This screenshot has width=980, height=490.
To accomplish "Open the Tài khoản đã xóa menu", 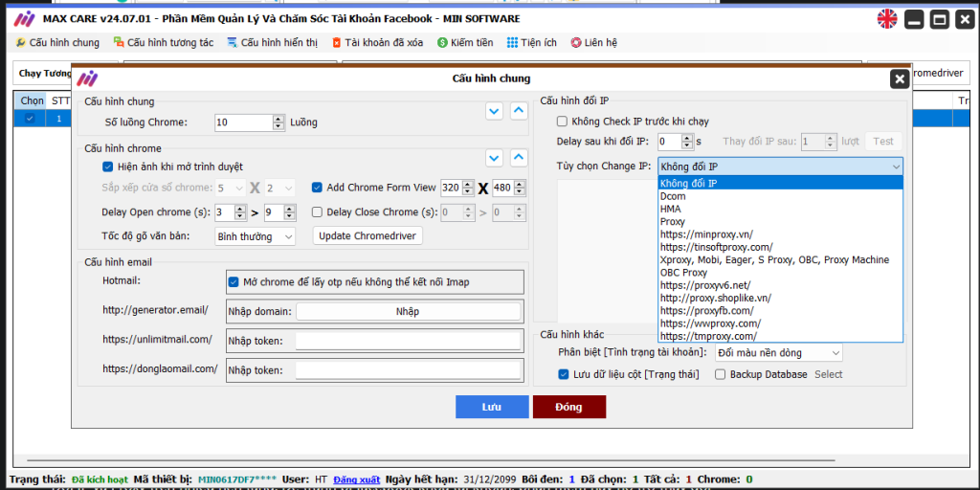I will (x=377, y=42).
